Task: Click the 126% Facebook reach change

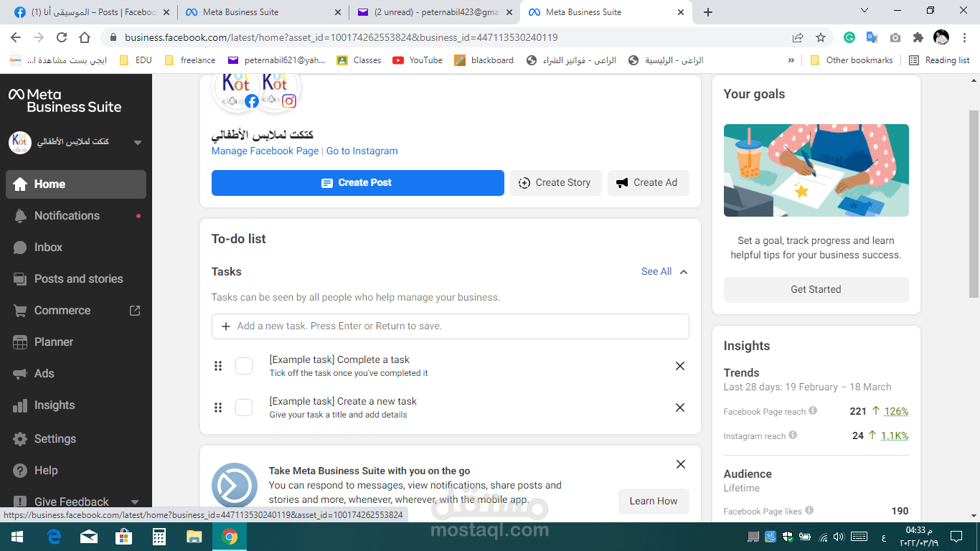Action: click(896, 412)
